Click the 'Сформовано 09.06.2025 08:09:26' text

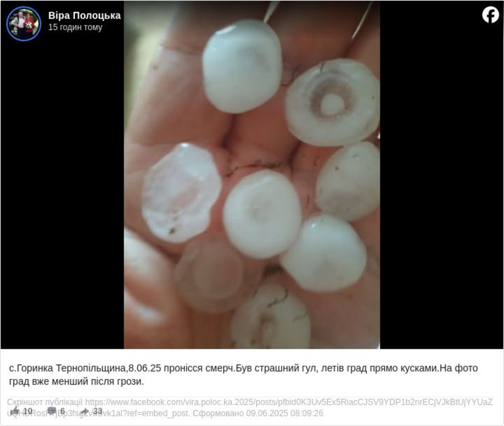coord(258,413)
